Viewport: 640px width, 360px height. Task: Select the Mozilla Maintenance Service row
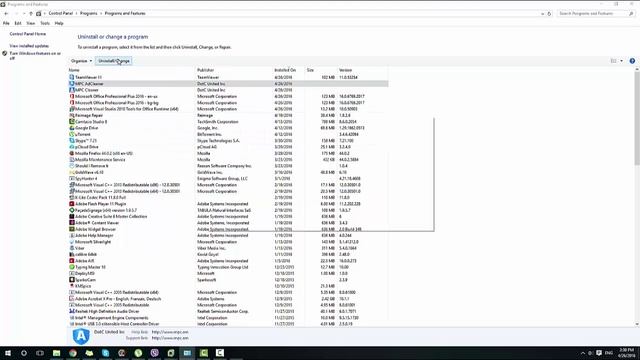(228, 160)
